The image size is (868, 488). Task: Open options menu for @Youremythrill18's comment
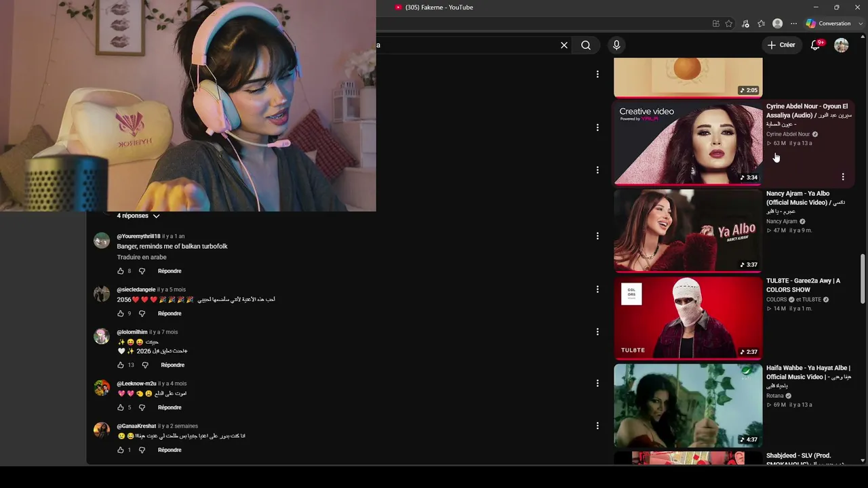click(x=597, y=236)
